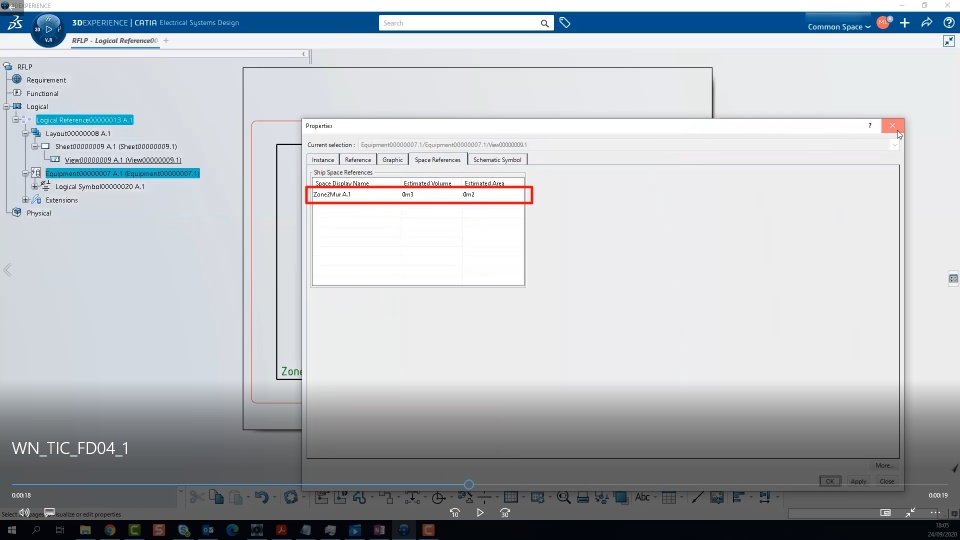Click the Logical Symbol ground icon in tree
The image size is (960, 540).
(46, 186)
